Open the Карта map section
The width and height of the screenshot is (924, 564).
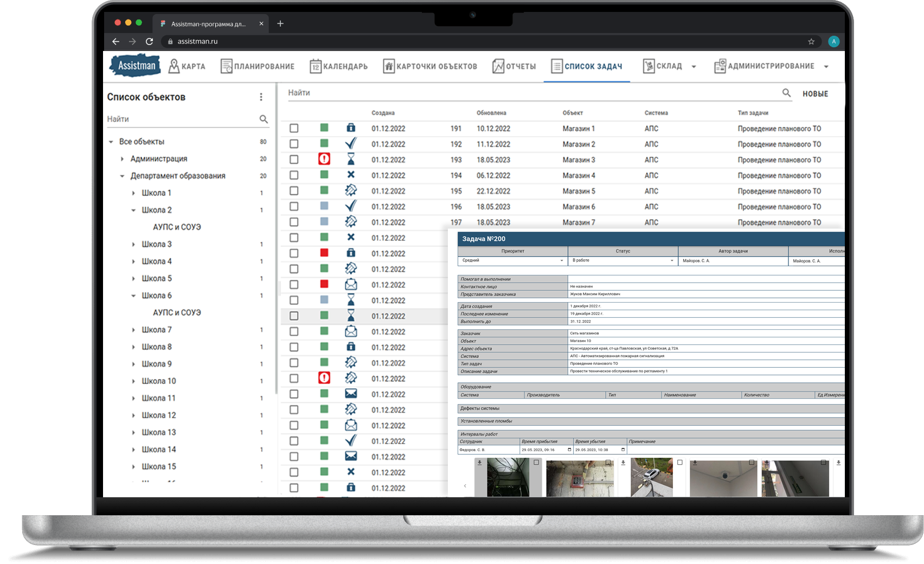pyautogui.click(x=187, y=66)
